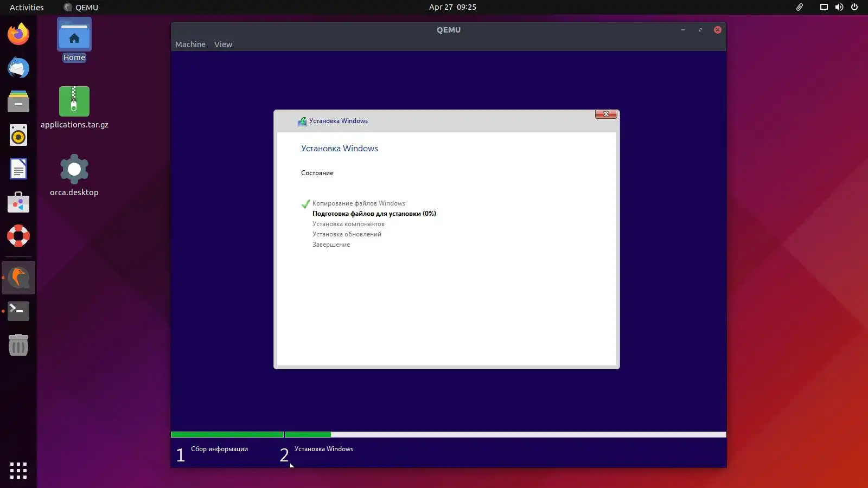
Task: Maximize the QEMU window
Action: [x=700, y=30]
